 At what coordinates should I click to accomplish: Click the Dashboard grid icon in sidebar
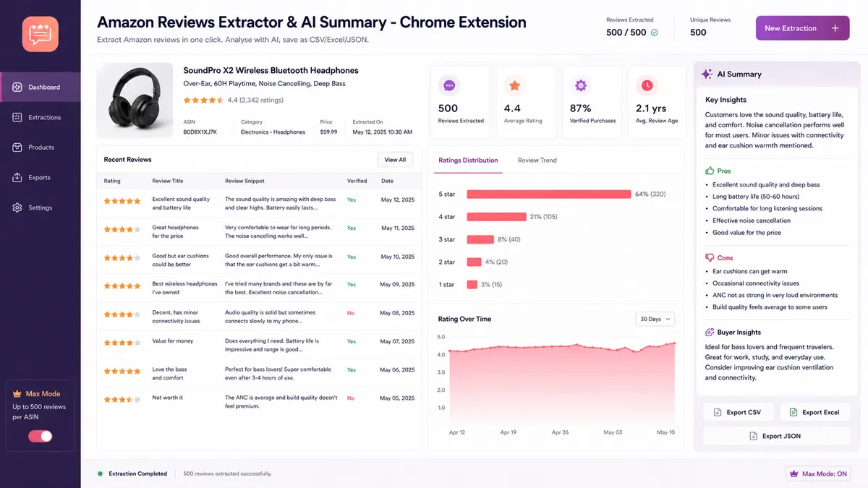tap(17, 87)
